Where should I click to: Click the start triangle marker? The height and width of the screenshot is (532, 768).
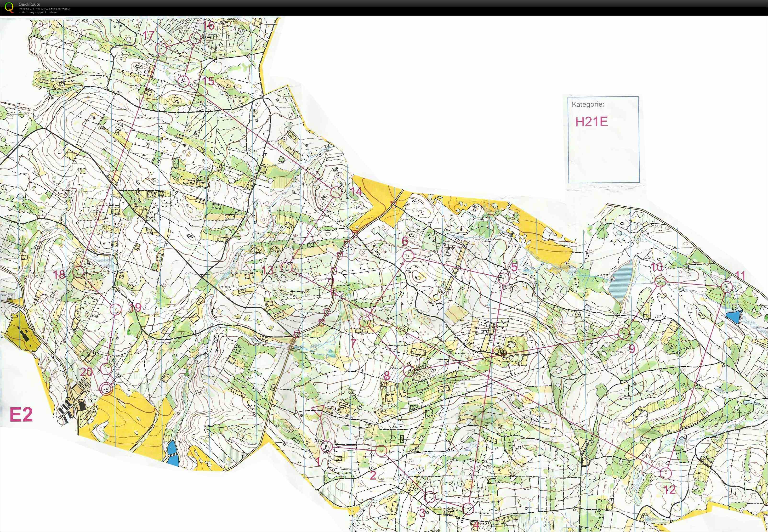(x=318, y=411)
